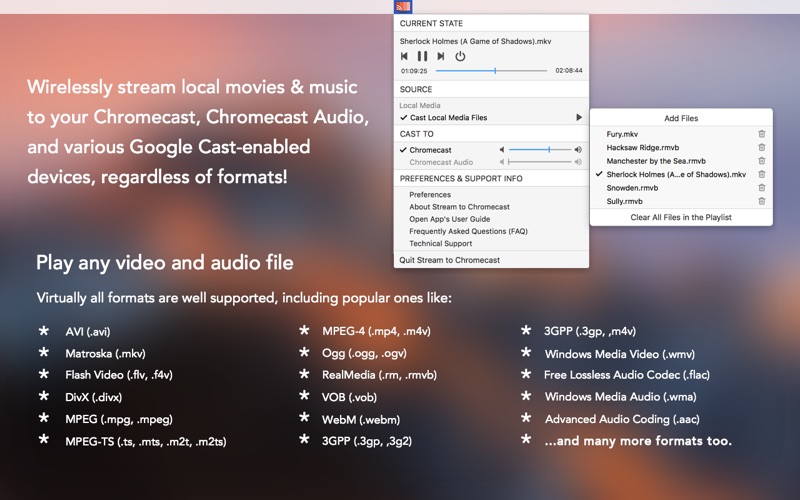
Task: Seek on the playback progress slider
Action: point(491,71)
